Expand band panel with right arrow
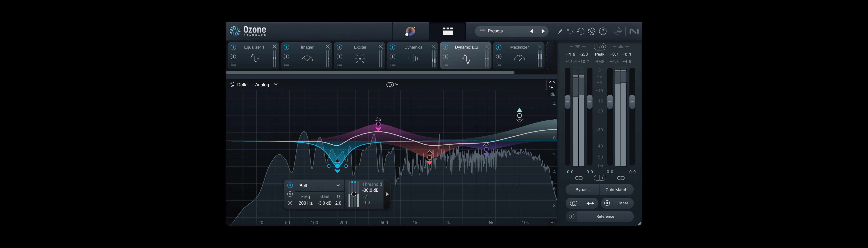The height and width of the screenshot is (248, 868). [387, 194]
